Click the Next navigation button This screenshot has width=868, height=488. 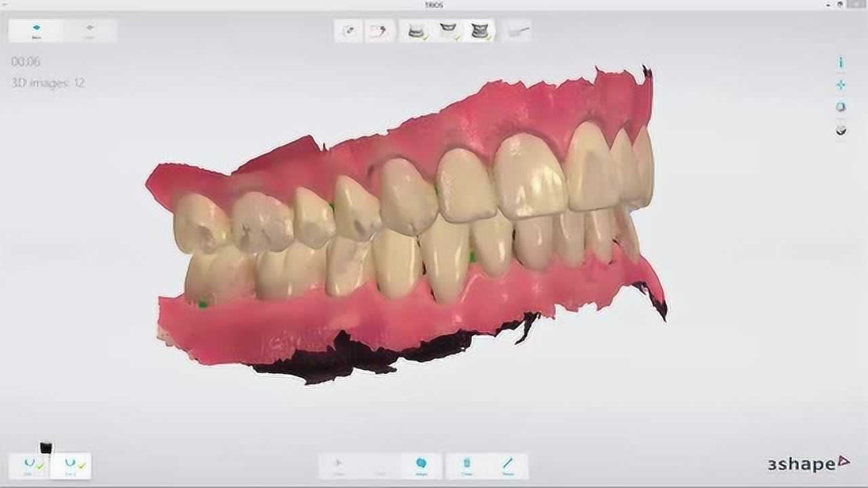coord(89,29)
